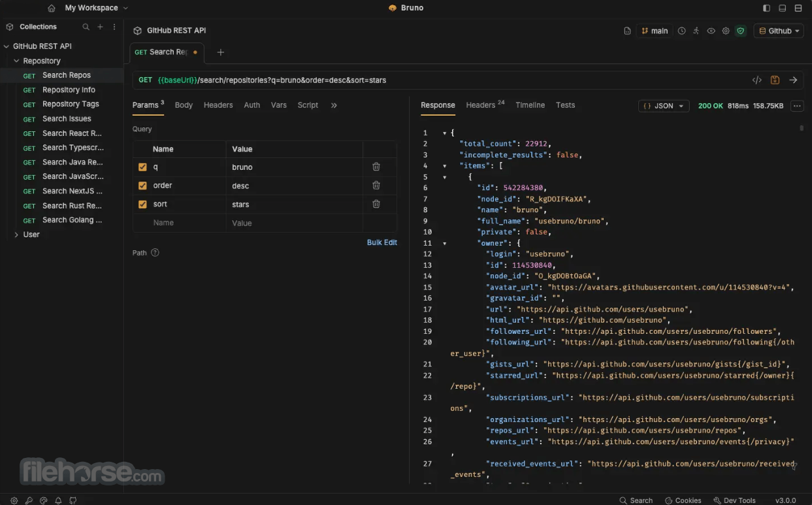Click the request URL field
Image resolution: width=812 pixels, height=505 pixels.
pyautogui.click(x=451, y=80)
